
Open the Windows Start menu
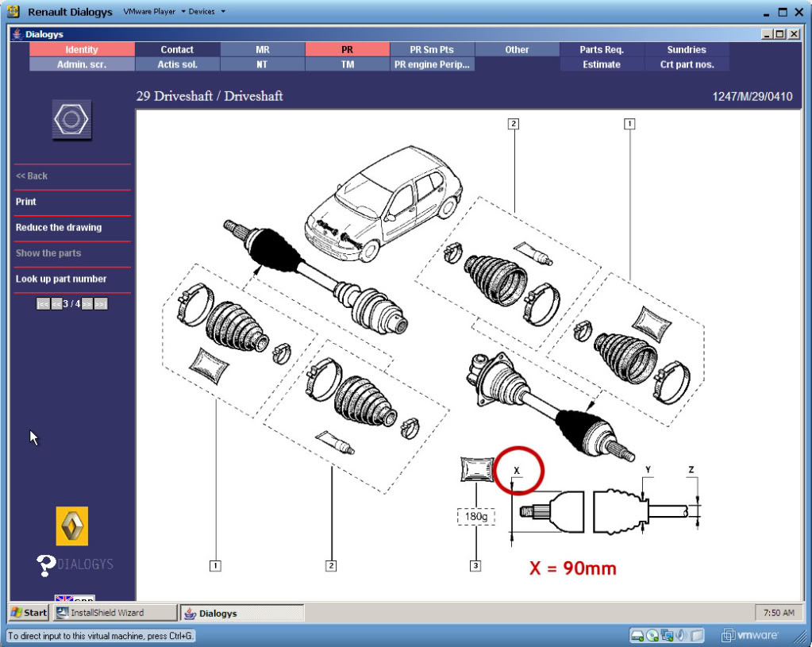pos(29,613)
